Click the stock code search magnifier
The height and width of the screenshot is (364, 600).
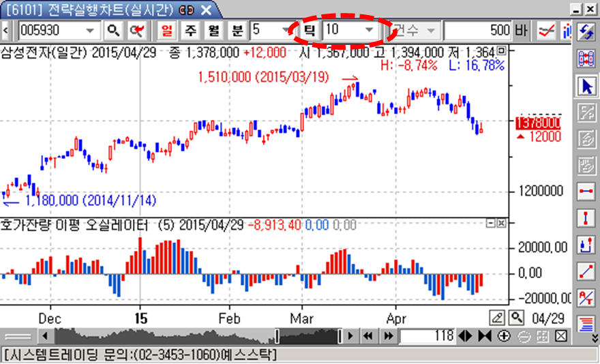(x=114, y=31)
